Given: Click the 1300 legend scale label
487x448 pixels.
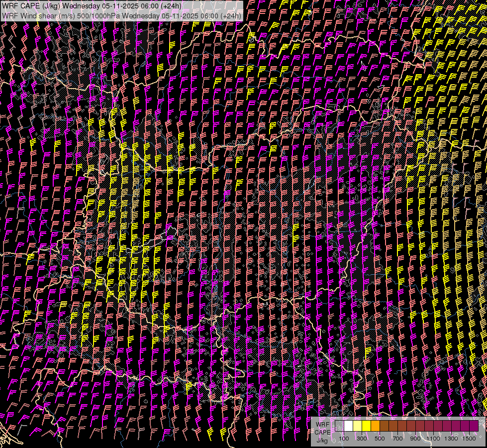Looking at the screenshot, I should click(x=451, y=439).
